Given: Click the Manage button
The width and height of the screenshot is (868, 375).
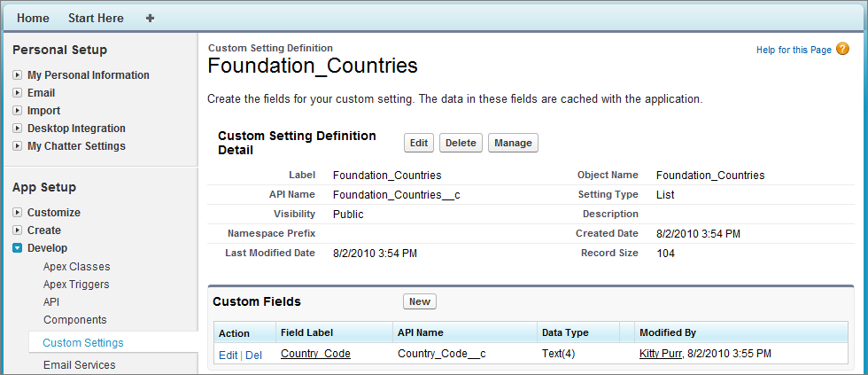Looking at the screenshot, I should (x=513, y=143).
